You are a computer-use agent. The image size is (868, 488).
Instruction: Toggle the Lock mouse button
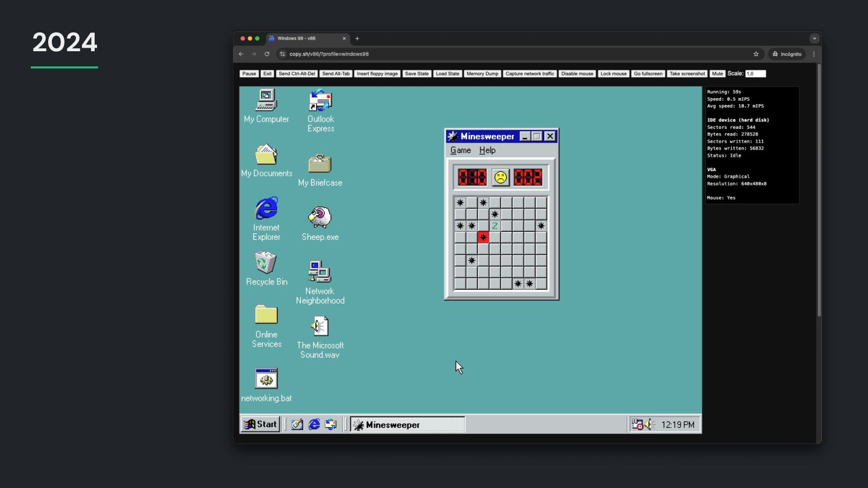coord(613,74)
